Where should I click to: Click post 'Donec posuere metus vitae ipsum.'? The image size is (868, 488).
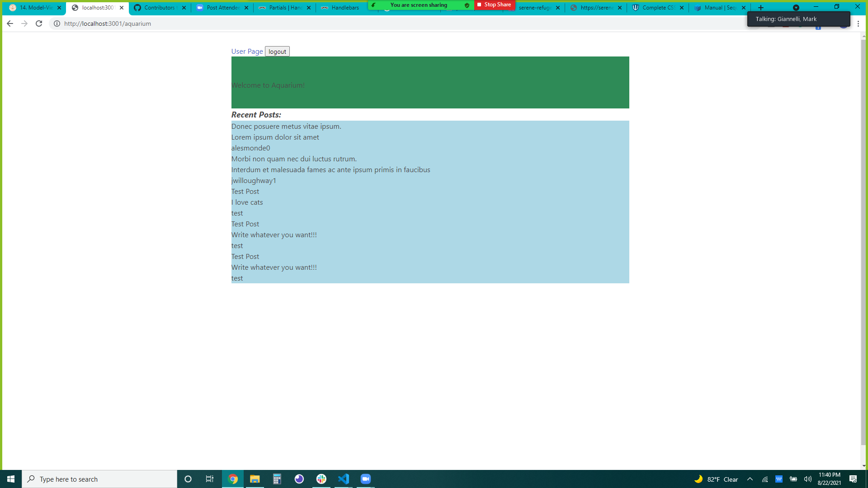pos(286,127)
